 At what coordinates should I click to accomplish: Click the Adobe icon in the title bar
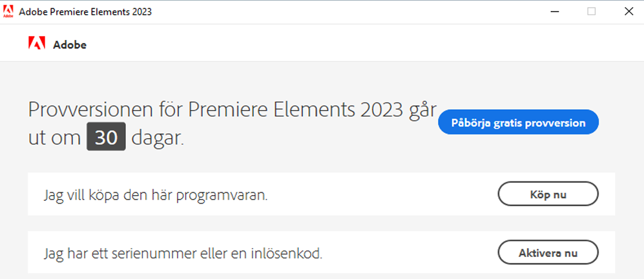click(8, 12)
